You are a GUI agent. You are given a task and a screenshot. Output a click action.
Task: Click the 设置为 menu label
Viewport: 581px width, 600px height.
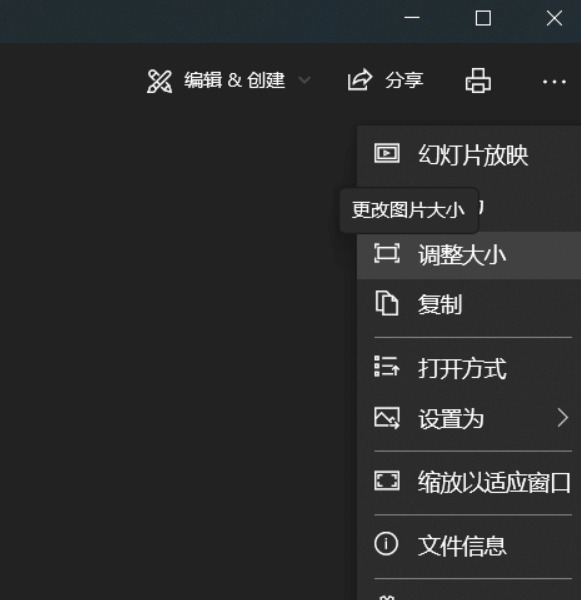coord(451,419)
